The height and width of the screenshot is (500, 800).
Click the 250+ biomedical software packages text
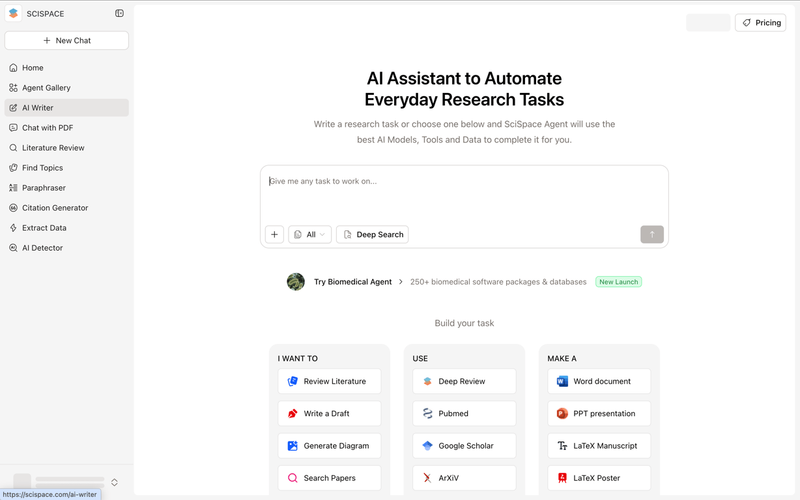click(498, 282)
